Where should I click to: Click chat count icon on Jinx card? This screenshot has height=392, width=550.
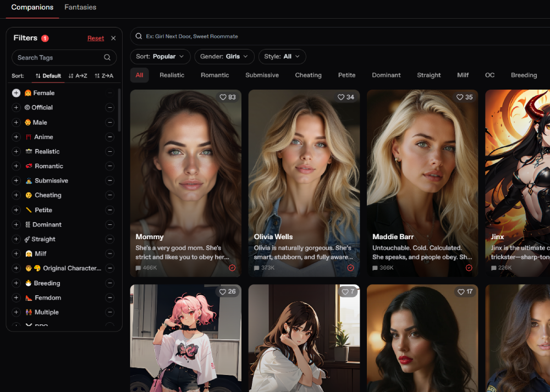pos(493,268)
